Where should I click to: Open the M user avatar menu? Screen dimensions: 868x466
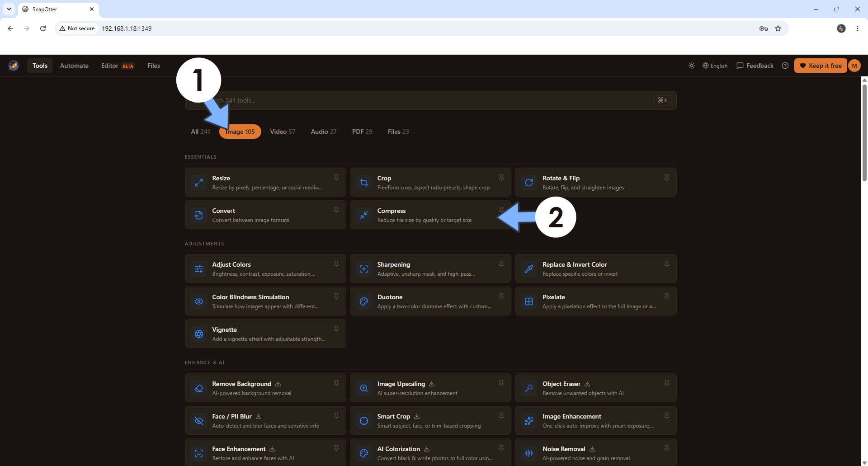click(x=854, y=66)
